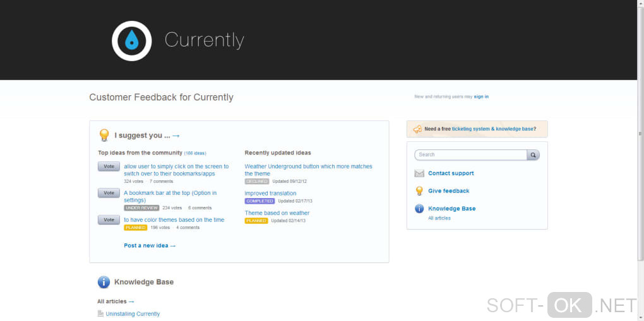Click the Currently water drop logo
The height and width of the screenshot is (321, 644).
pos(132,41)
